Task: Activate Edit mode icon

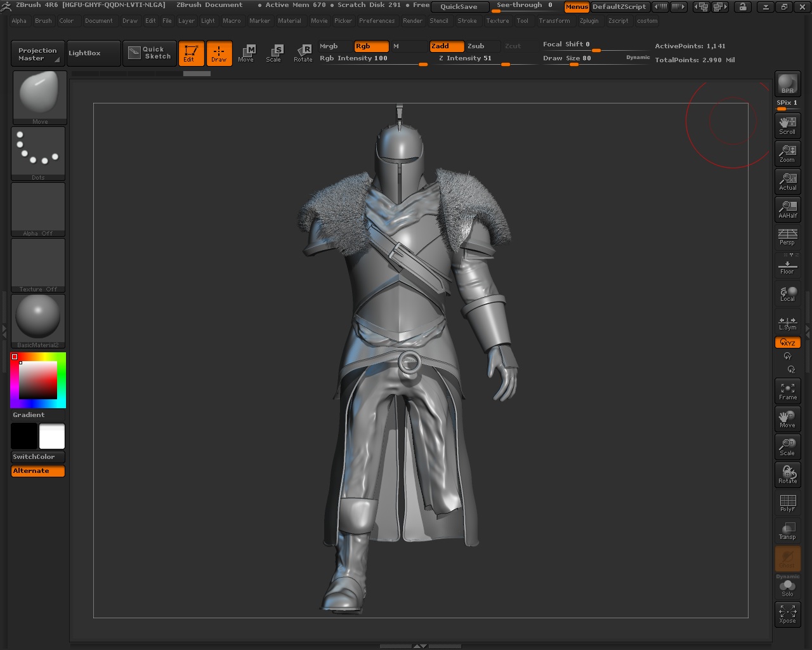Action: click(191, 53)
